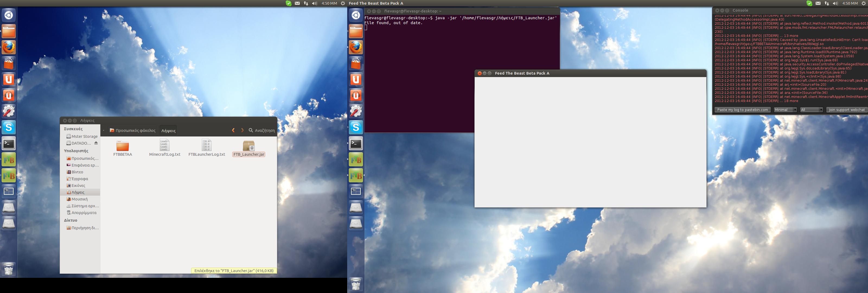Open sound indicator on right monitor panel

pyautogui.click(x=835, y=3)
